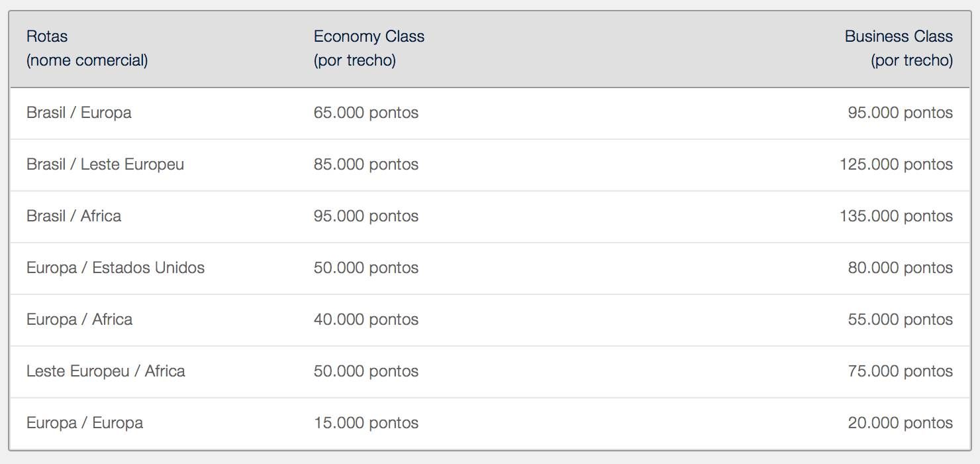Select the Europa / Estados Unidos route
This screenshot has height=464, width=980.
click(x=115, y=268)
